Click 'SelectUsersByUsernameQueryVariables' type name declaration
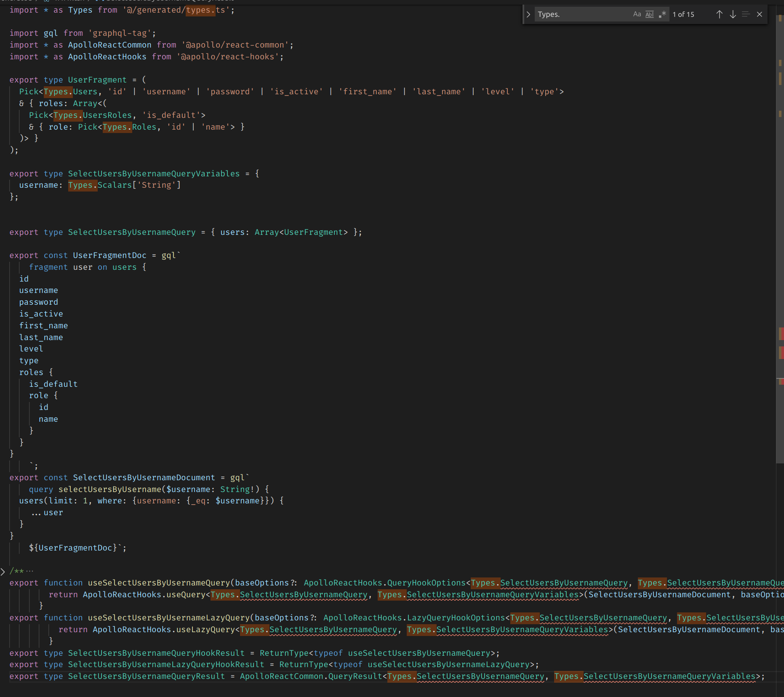 point(154,173)
